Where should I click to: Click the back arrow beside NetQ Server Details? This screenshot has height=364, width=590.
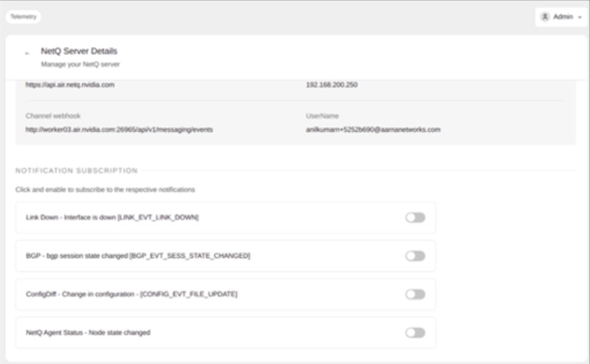(27, 54)
